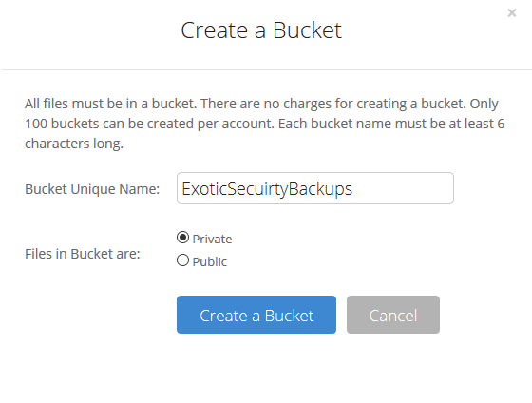The width and height of the screenshot is (532, 403).
Task: Click the ExoticSecuirtyBackups text in the field
Action: pos(267,189)
